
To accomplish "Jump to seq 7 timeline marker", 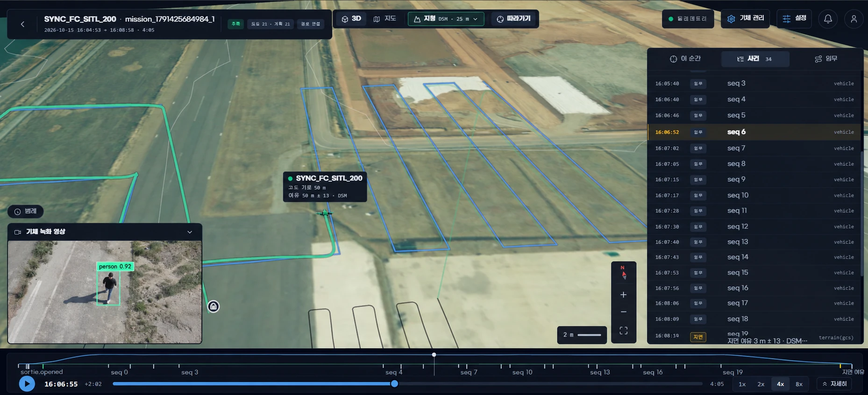I will point(469,372).
